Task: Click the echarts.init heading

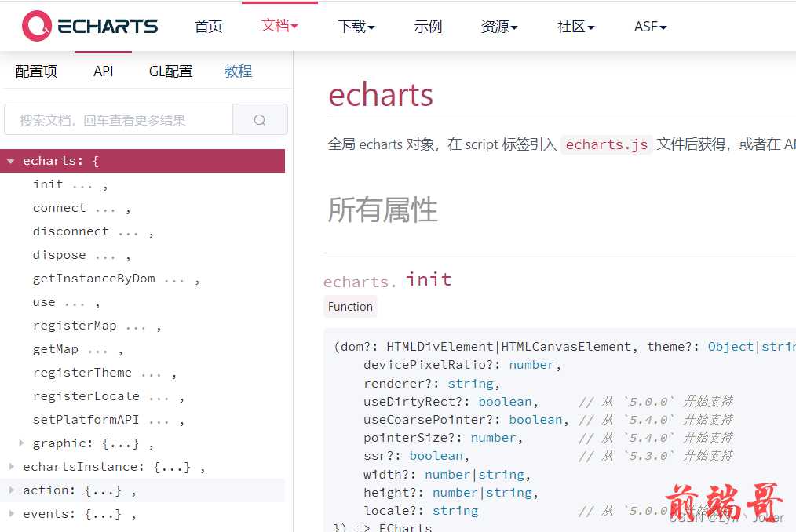Action: tap(388, 279)
